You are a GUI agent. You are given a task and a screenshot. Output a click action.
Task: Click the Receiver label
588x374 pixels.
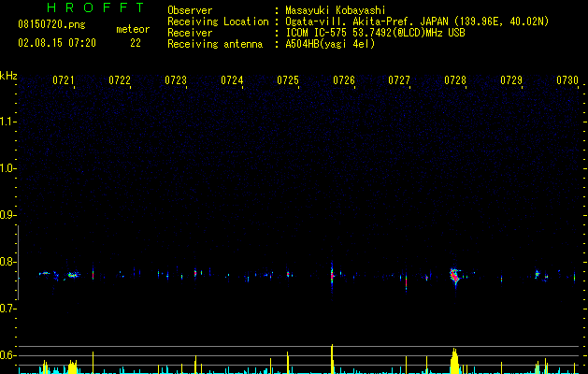[x=190, y=33]
